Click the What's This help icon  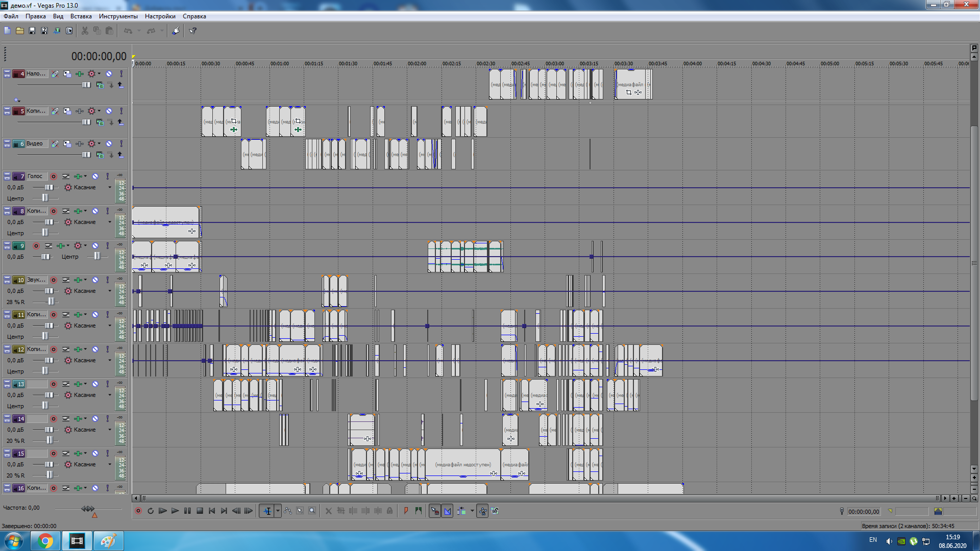[193, 31]
